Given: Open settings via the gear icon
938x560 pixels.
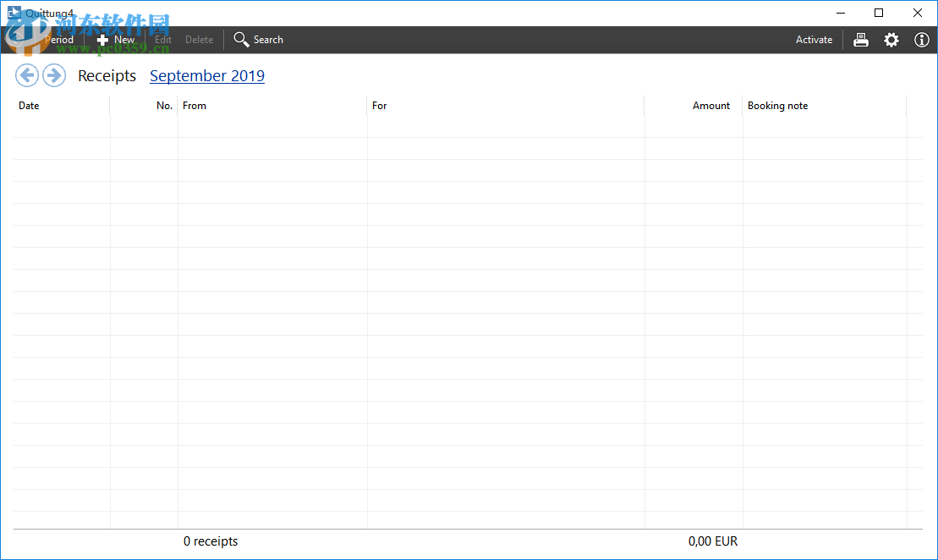Looking at the screenshot, I should tap(891, 40).
